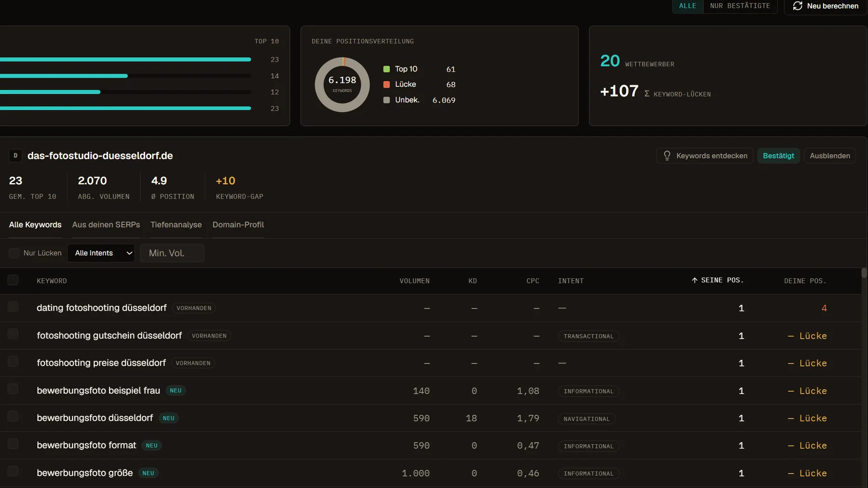The width and height of the screenshot is (868, 488).
Task: Open the Domain-Profil tab
Action: (x=238, y=225)
